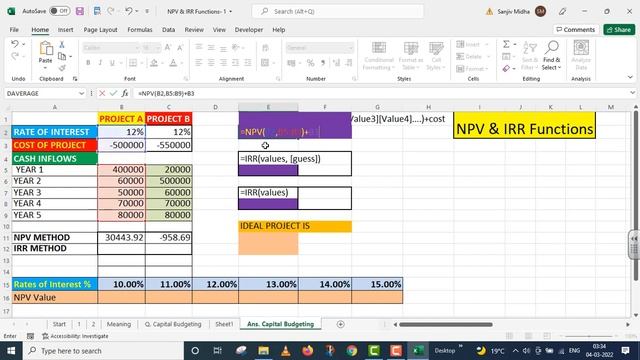The height and width of the screenshot is (360, 640).
Task: Click the taskbar search box
Action: [103, 351]
